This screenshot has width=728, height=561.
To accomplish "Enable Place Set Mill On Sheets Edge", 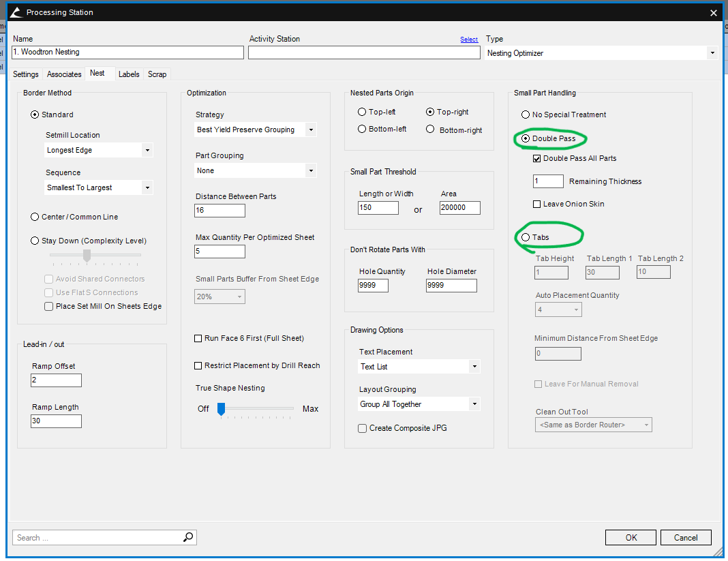I will click(x=49, y=307).
